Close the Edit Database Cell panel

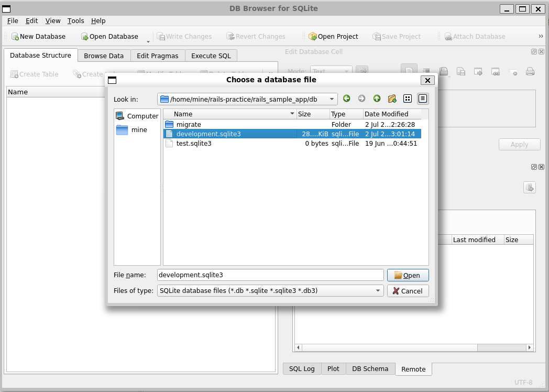(541, 51)
